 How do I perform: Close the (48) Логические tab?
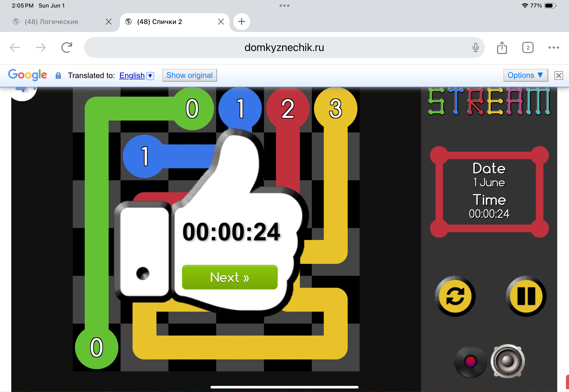click(x=108, y=22)
